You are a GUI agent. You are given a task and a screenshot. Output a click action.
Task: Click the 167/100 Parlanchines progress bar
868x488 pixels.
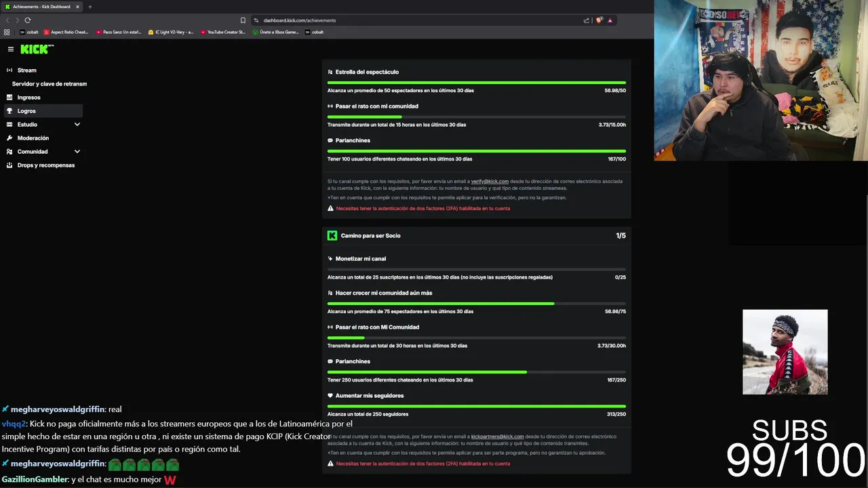(x=477, y=151)
